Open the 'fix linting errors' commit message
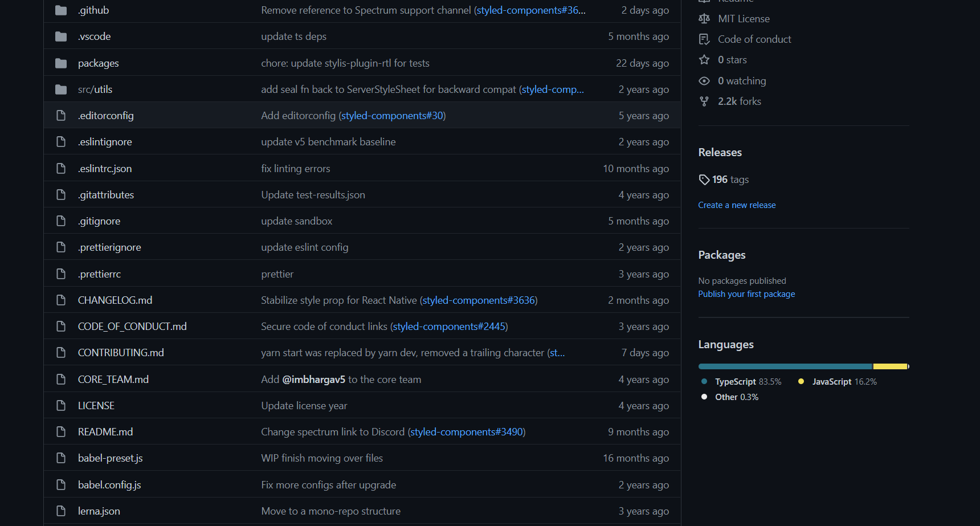The image size is (980, 526). click(296, 169)
